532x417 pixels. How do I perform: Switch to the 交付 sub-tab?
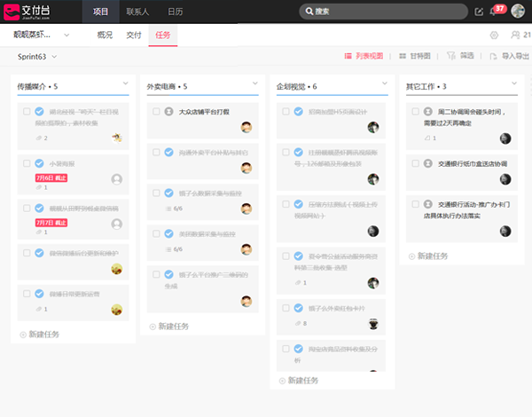tap(134, 35)
